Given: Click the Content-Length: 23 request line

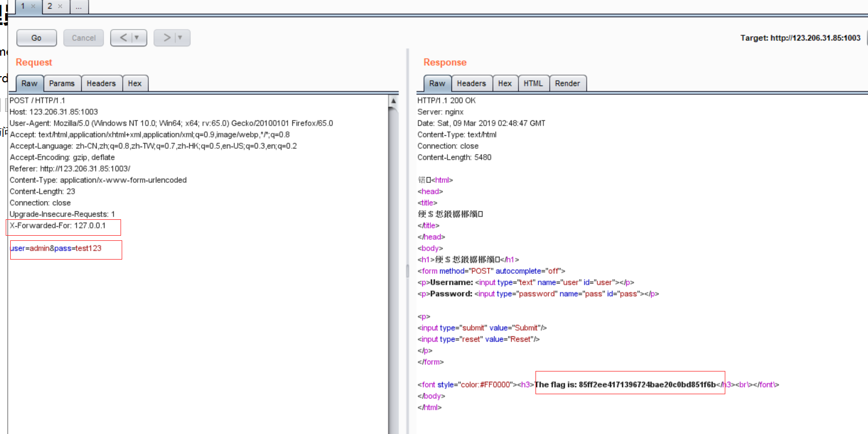Looking at the screenshot, I should click(x=42, y=191).
